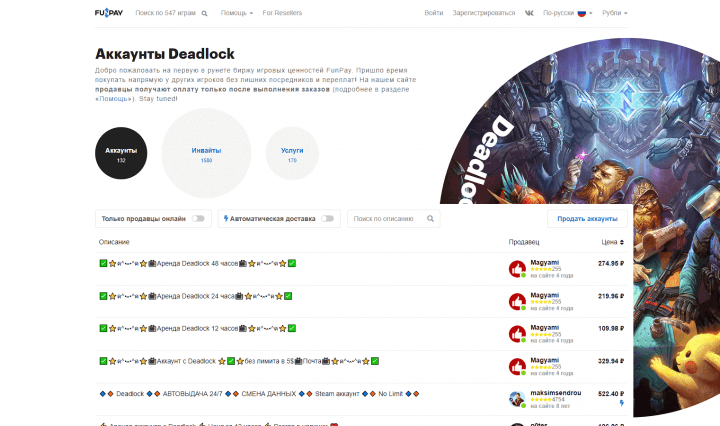Open the For Resellers menu link
The width and height of the screenshot is (720, 426).
[x=282, y=13]
